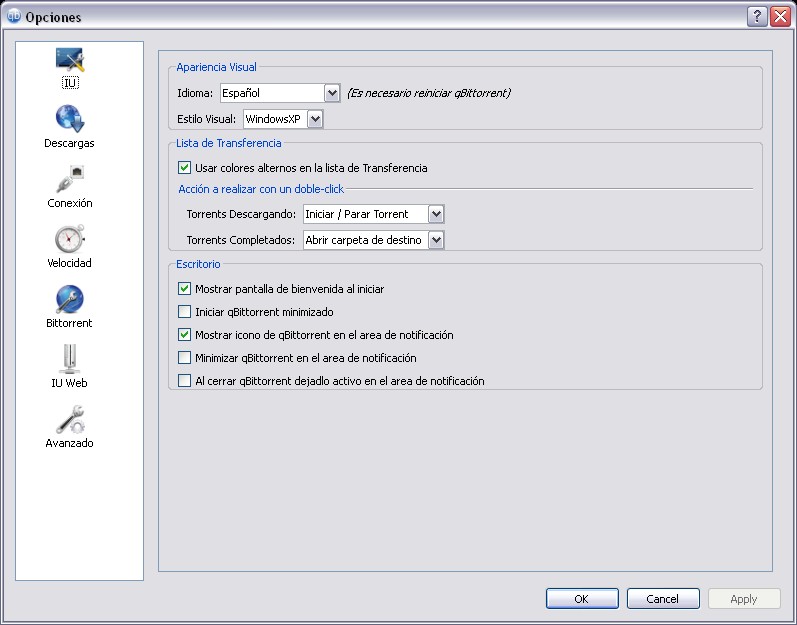
Task: Click the Escritorio group title
Action: (198, 264)
